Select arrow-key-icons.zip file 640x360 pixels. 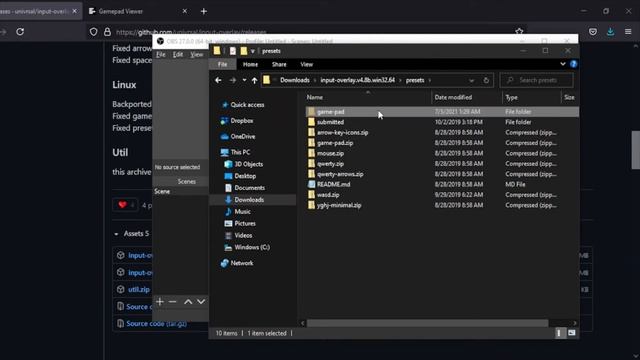point(342,133)
